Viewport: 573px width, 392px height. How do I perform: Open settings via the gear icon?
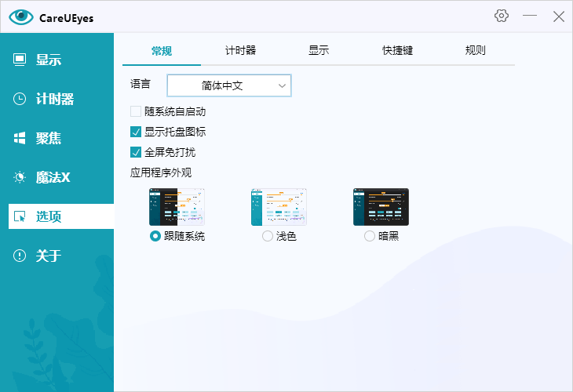tap(502, 16)
